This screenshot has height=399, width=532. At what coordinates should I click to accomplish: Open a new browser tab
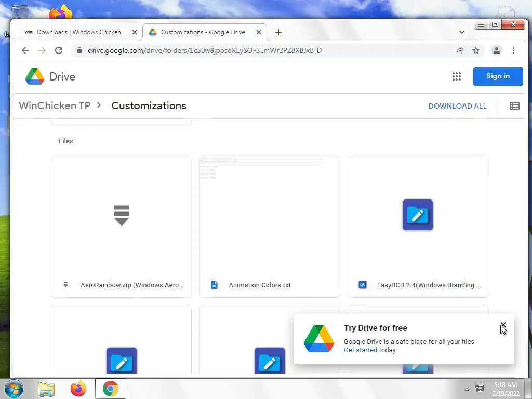[x=278, y=32]
